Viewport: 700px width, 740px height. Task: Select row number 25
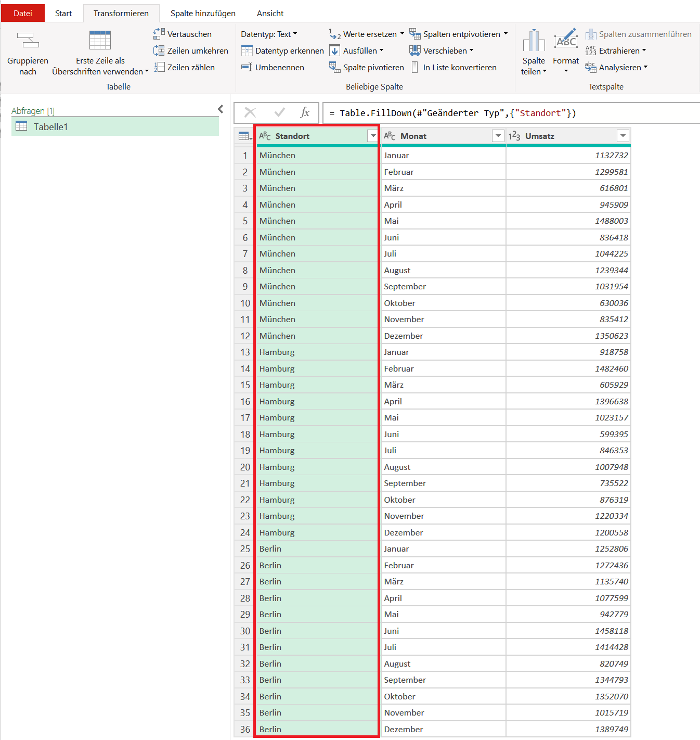[x=245, y=549]
